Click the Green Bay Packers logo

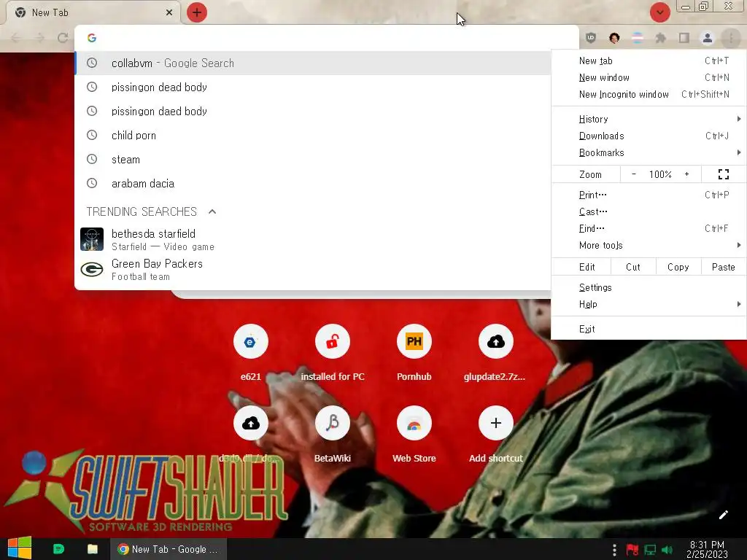[92, 270]
